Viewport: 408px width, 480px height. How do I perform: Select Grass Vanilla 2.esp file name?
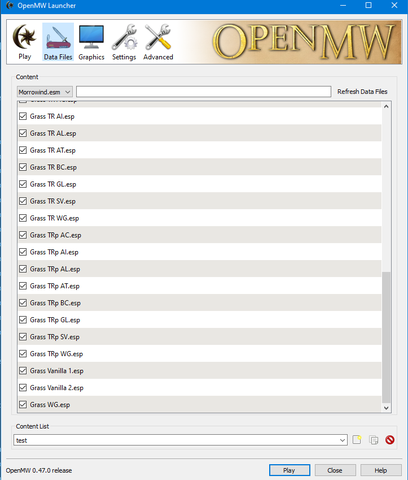click(x=57, y=388)
